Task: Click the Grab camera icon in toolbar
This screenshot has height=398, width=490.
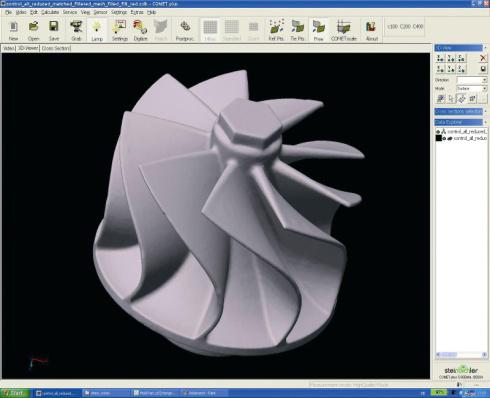Action: click(x=76, y=30)
